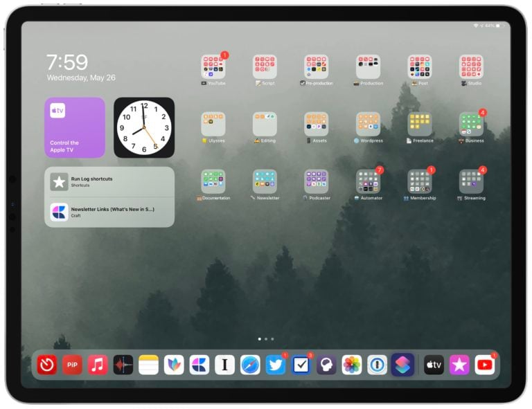Image resolution: width=532 pixels, height=409 pixels.
Task: Open Notes from the dock
Action: (149, 365)
